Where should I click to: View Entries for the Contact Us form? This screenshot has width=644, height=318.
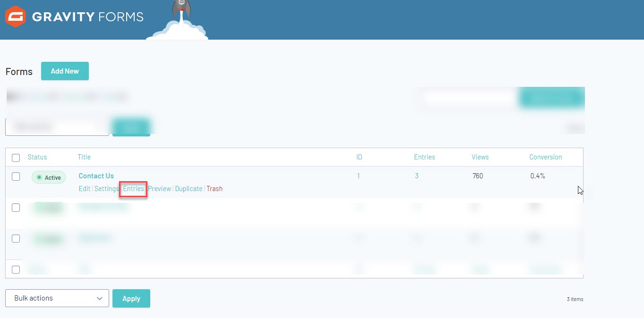tap(133, 189)
